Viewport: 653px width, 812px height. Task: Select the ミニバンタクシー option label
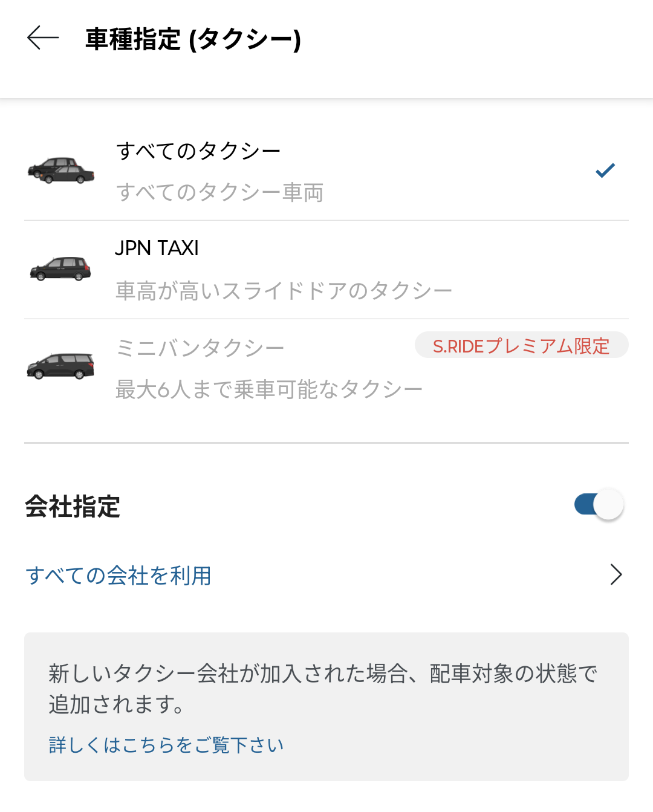[x=200, y=348]
